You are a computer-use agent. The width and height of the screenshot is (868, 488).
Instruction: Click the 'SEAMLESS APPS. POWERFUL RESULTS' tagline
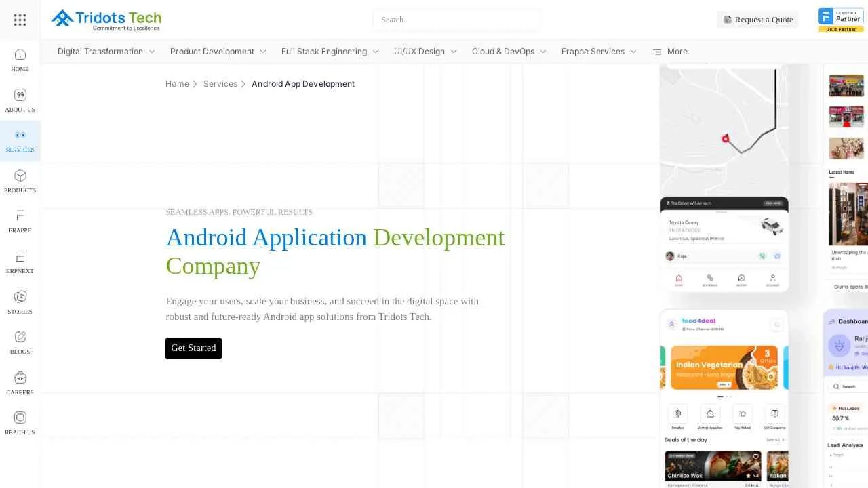pos(239,212)
